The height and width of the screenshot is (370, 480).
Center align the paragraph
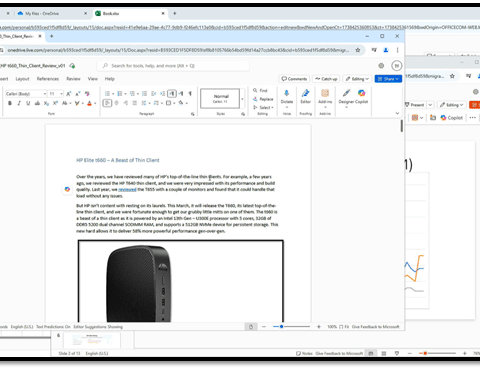tap(116, 103)
